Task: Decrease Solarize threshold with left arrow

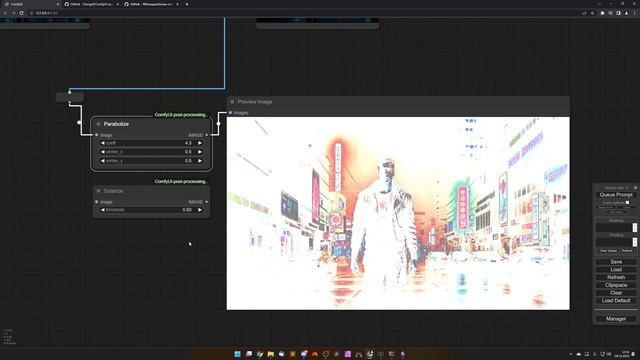Action: (102, 210)
